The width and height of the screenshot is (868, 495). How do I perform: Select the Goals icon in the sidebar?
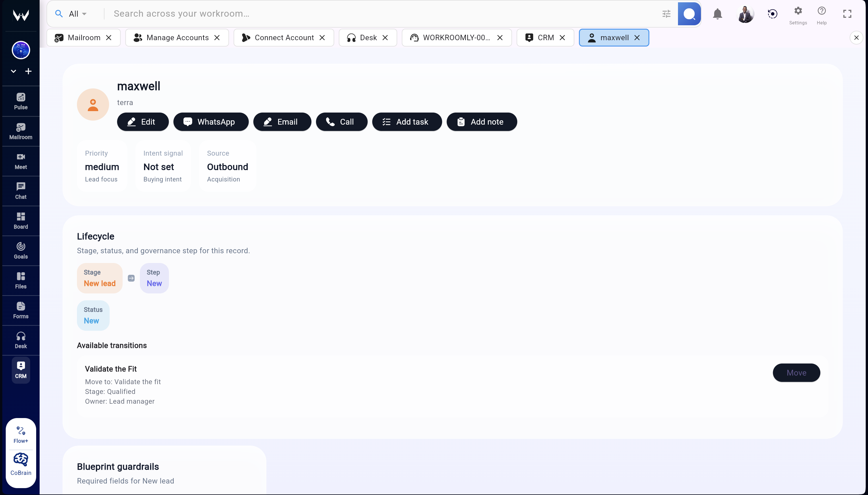20,251
